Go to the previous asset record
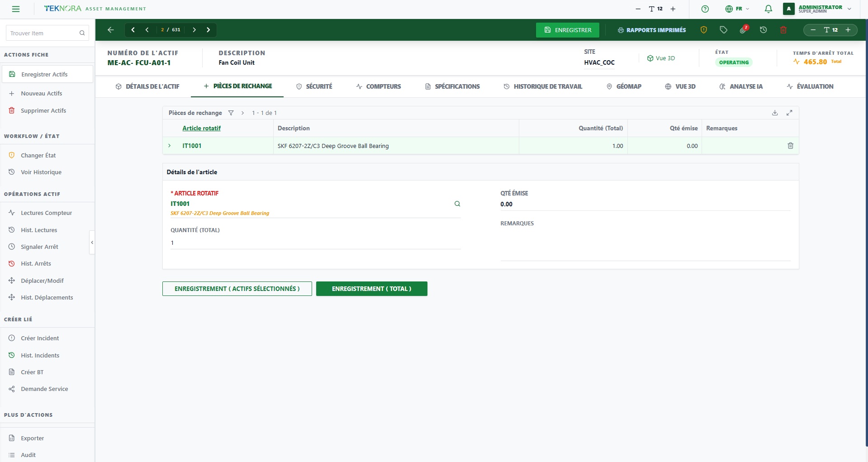The image size is (868, 462). 147,30
